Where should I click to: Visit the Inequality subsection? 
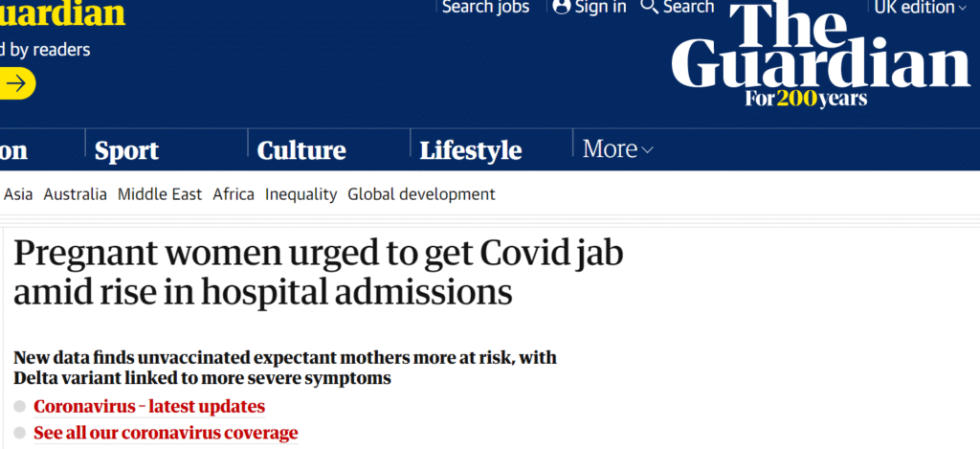tap(301, 194)
